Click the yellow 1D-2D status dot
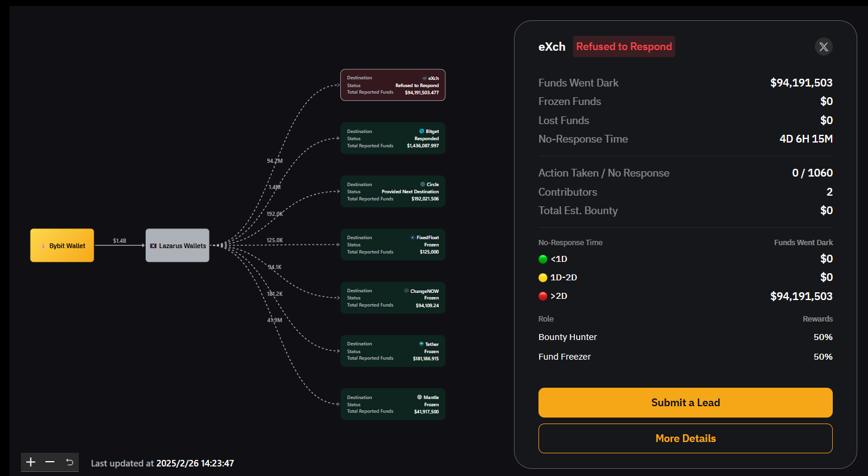Image resolution: width=868 pixels, height=476 pixels. point(543,278)
